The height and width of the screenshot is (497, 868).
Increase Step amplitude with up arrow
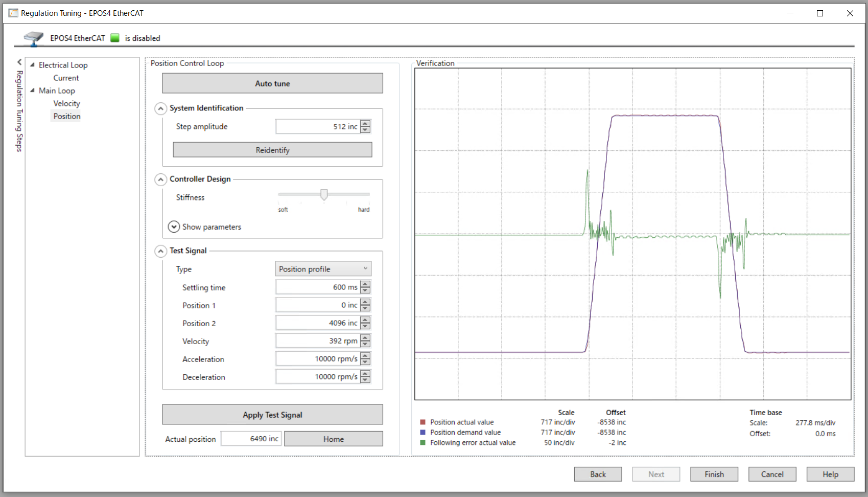click(x=365, y=123)
